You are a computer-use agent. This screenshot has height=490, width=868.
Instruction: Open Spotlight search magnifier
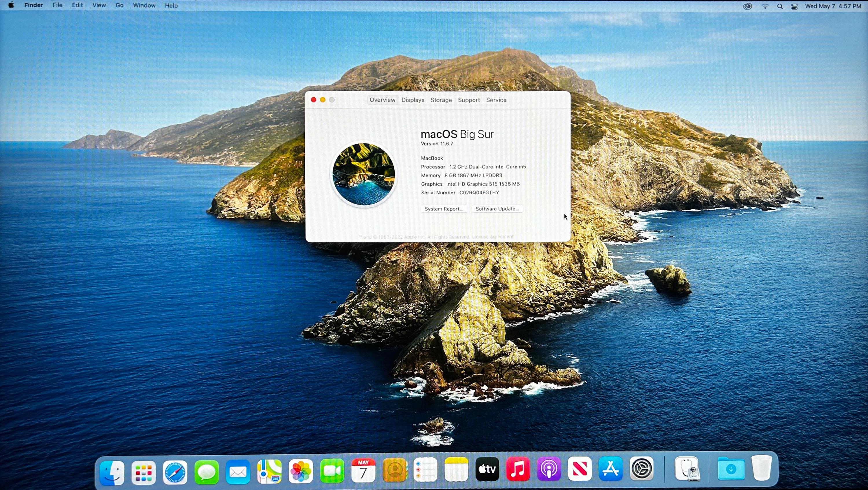pyautogui.click(x=780, y=6)
